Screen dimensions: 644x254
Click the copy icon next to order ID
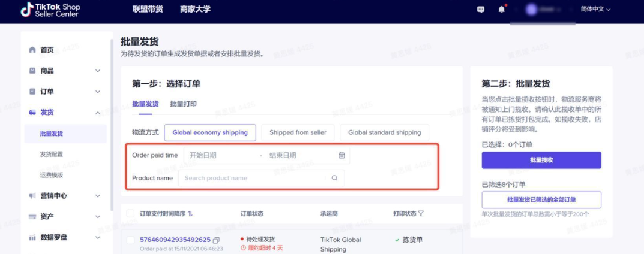click(x=217, y=240)
